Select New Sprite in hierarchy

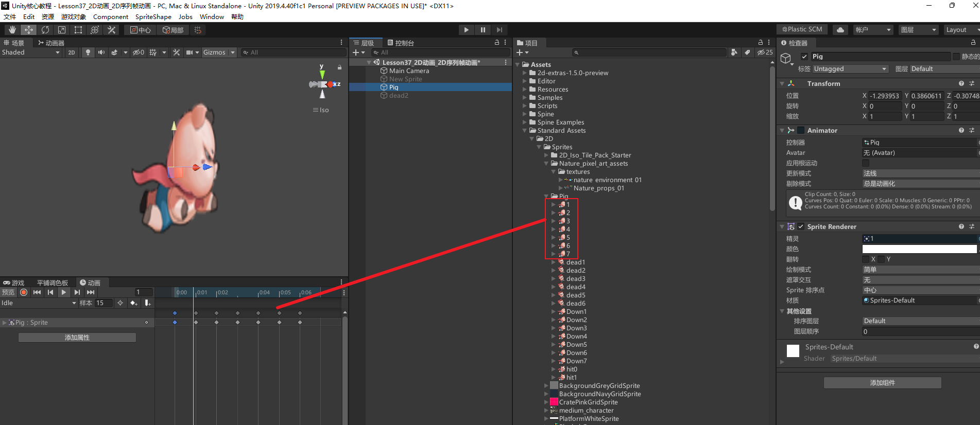coord(405,79)
